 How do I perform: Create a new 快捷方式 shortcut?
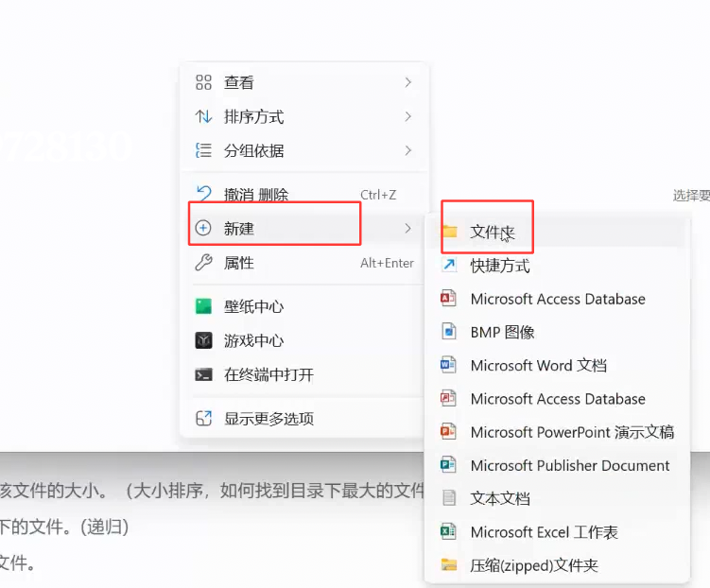click(558, 266)
